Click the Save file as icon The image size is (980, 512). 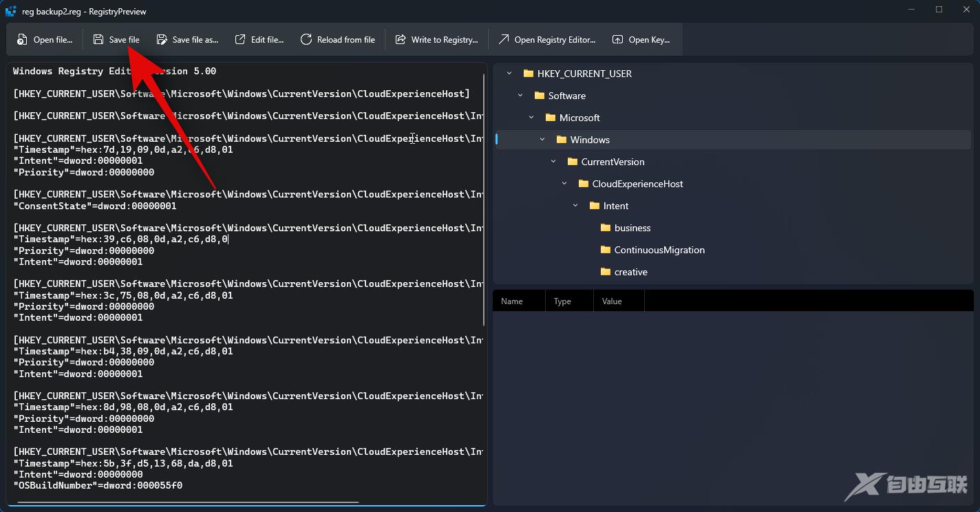pos(162,40)
